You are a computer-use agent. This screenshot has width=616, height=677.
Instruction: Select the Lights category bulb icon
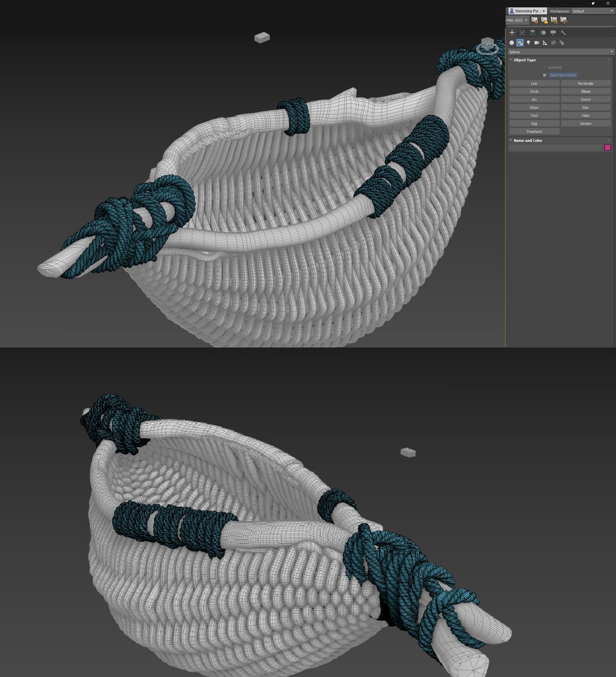point(529,43)
